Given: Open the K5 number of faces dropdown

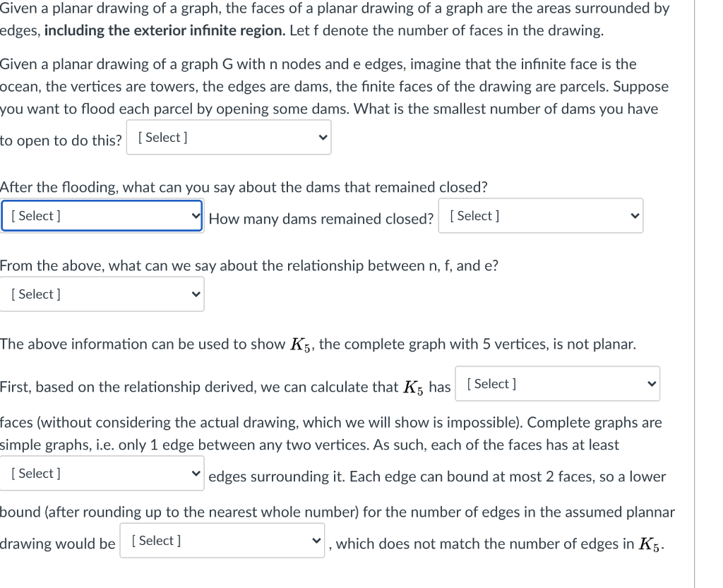Looking at the screenshot, I should tap(557, 384).
